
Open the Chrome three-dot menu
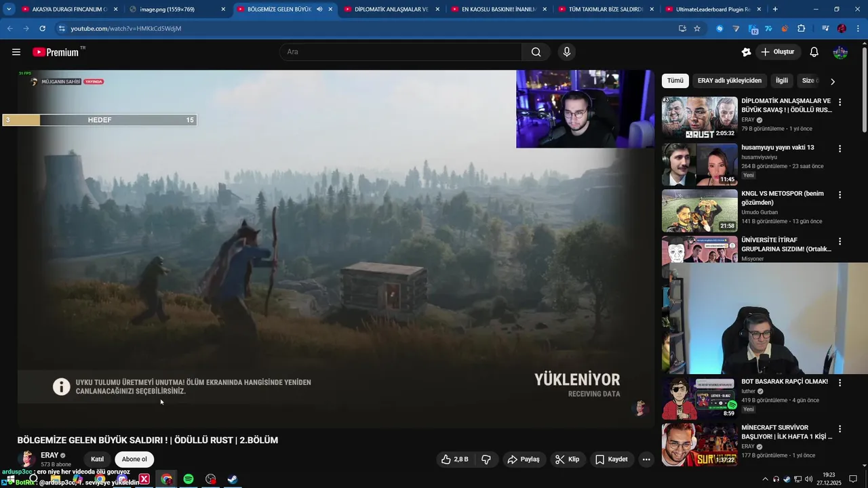(858, 28)
